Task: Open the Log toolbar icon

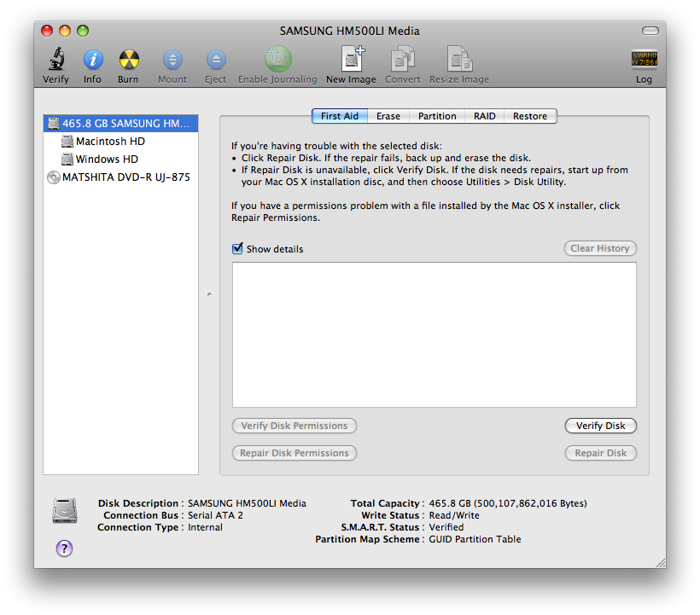Action: pos(644,58)
